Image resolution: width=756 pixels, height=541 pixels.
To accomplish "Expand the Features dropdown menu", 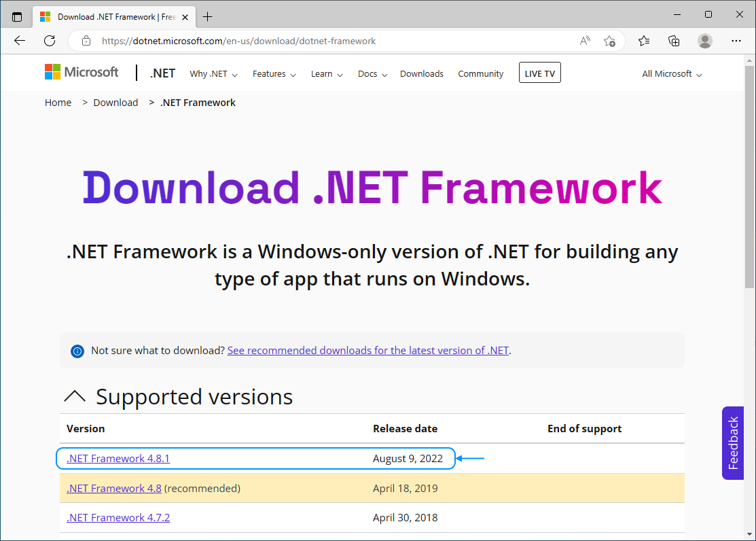I will (x=274, y=74).
